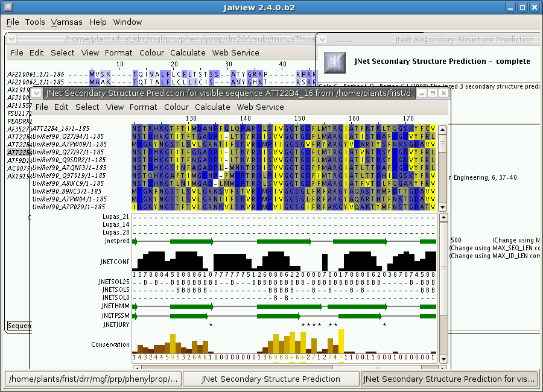Open the Web Service menu in the front JNet window
Image resolution: width=543 pixels, height=392 pixels.
coord(261,107)
